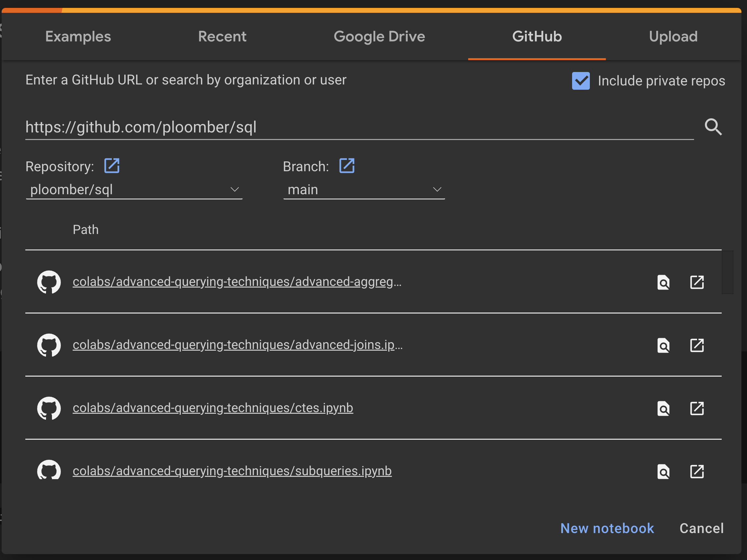Expand the Branch main dropdown

pyautogui.click(x=364, y=190)
